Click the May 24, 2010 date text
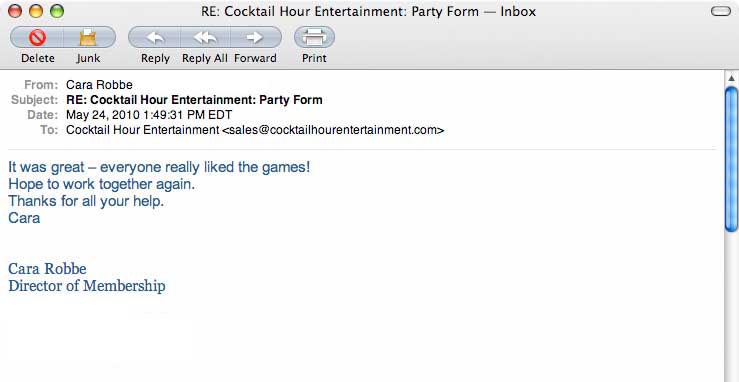739x382 pixels. tap(149, 115)
